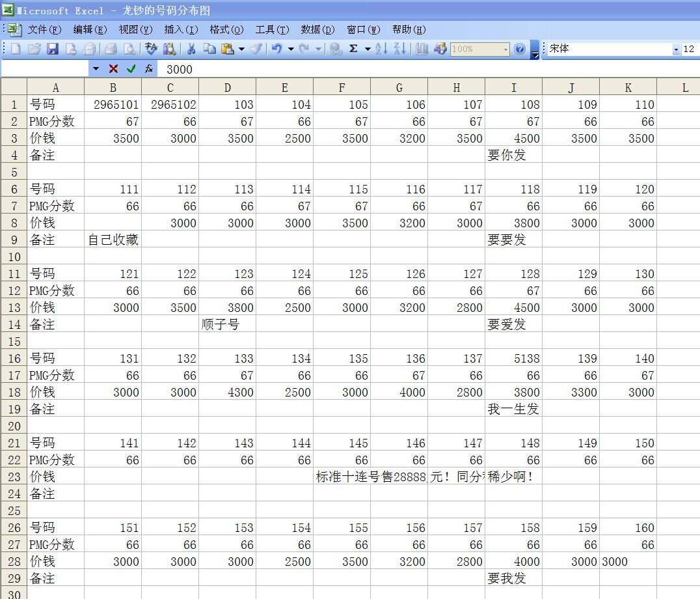Select the cell containing 顺子号
The image size is (700, 599).
227,324
